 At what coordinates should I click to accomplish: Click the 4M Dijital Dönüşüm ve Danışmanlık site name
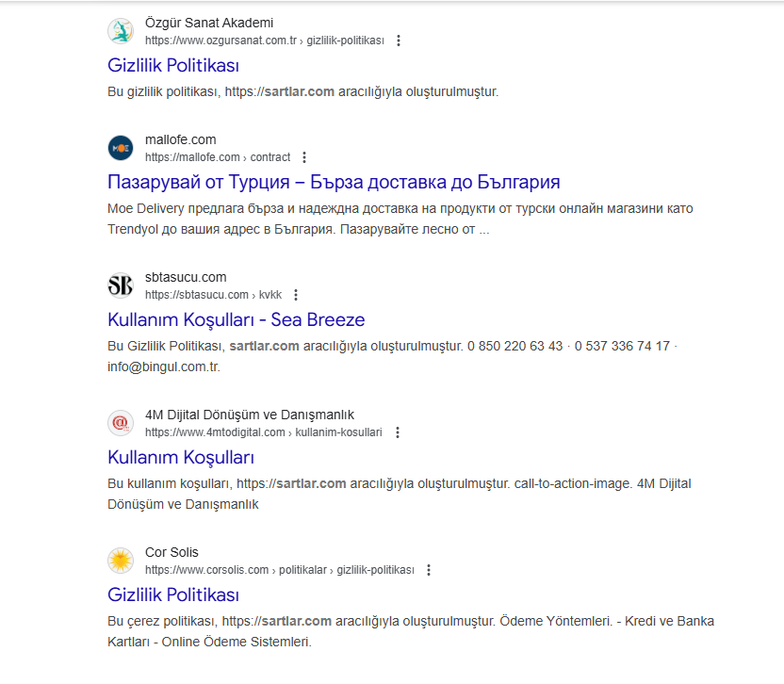[250, 415]
